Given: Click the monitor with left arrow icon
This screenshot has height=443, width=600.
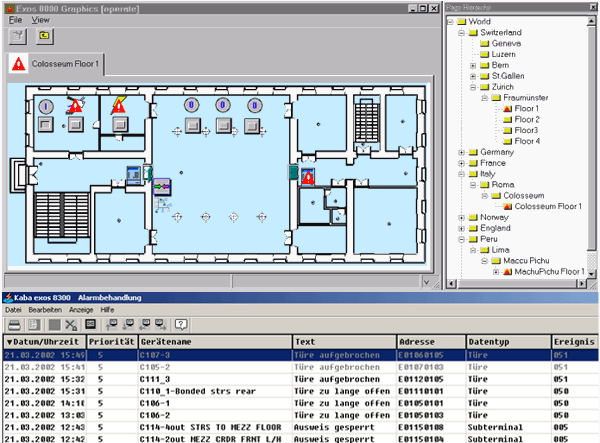Looking at the screenshot, I should point(145,325).
